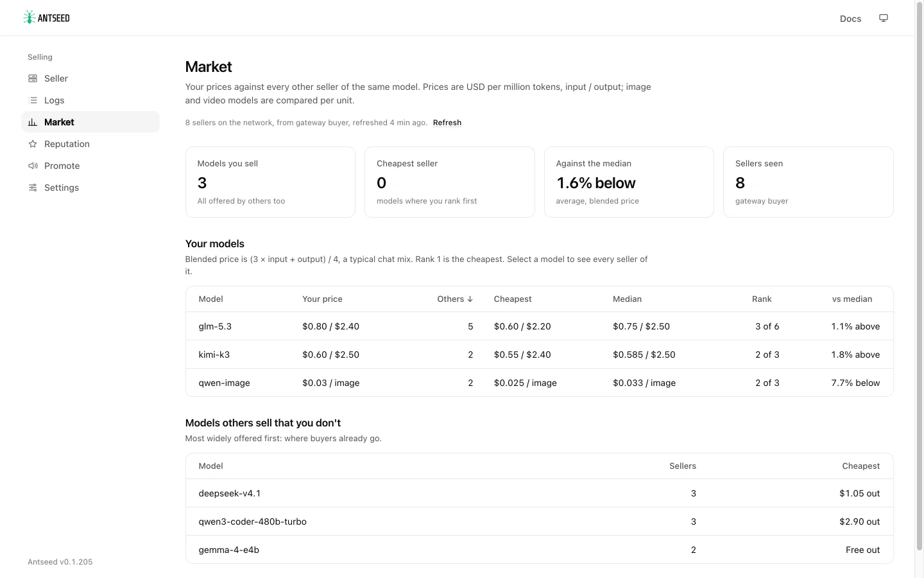Click kimi-k3 price $0.60 / $2.50
924x578 pixels.
(x=330, y=355)
